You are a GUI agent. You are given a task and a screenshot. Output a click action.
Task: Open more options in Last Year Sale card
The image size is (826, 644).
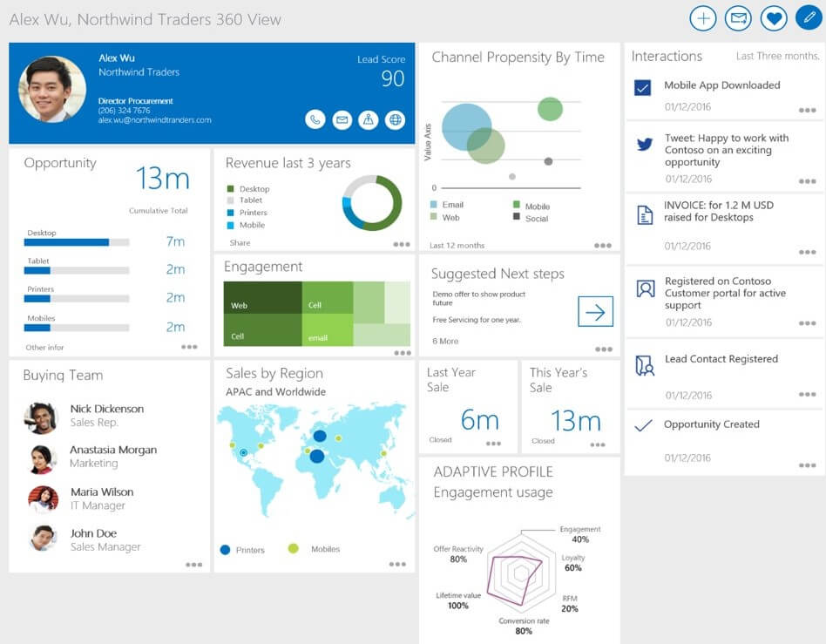pyautogui.click(x=494, y=444)
